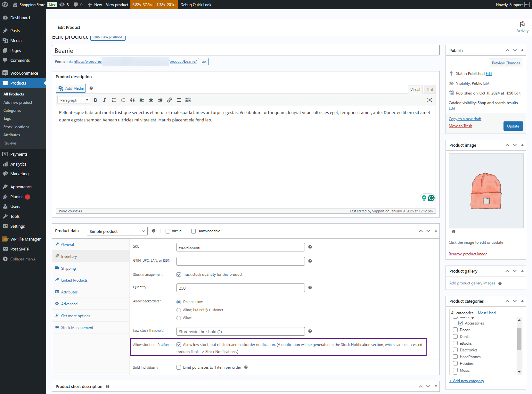Click the Update button

click(x=513, y=126)
